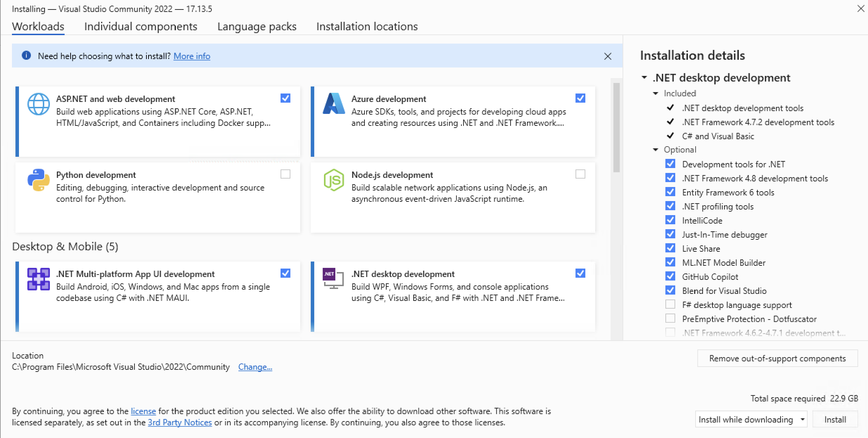Check the Node.js development workload
The width and height of the screenshot is (868, 438).
(x=580, y=174)
